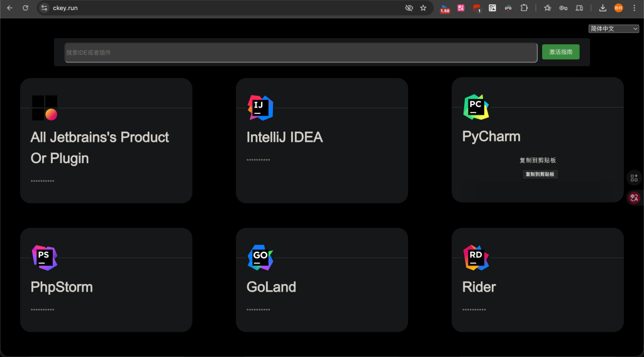Click the PhpStorm PS logo
Screen dimensions: 644x357
45,258
